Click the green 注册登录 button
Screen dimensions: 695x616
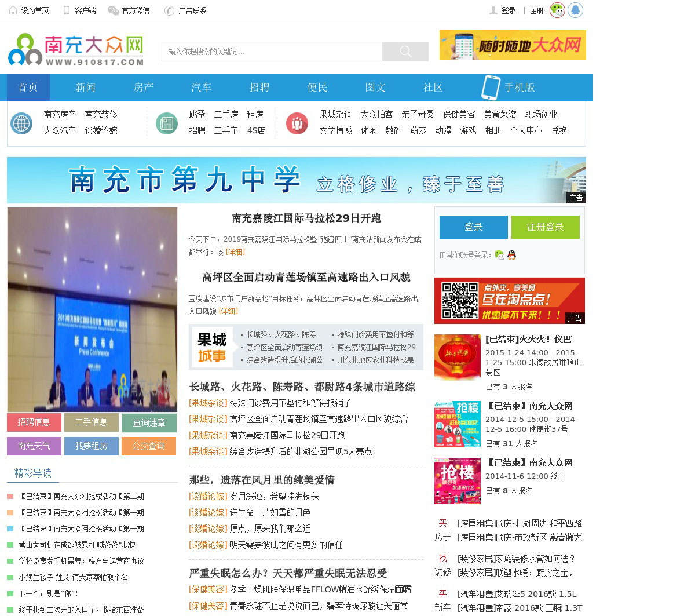pyautogui.click(x=546, y=227)
